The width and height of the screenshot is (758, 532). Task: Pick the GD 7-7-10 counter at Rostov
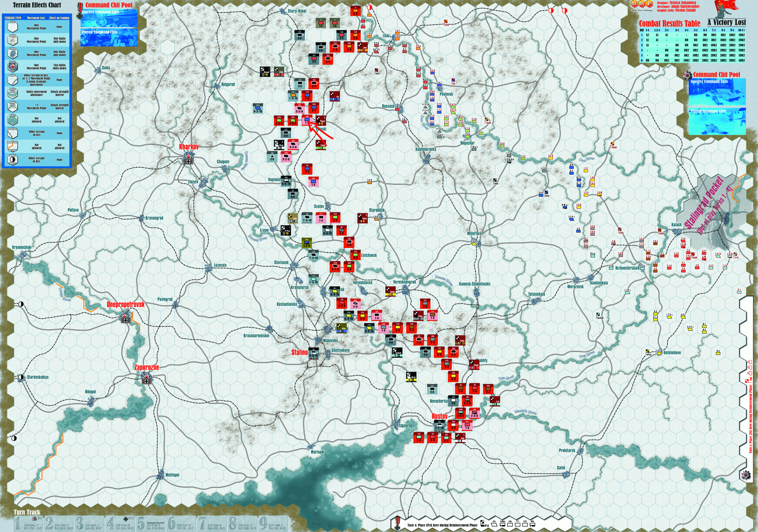click(x=439, y=425)
